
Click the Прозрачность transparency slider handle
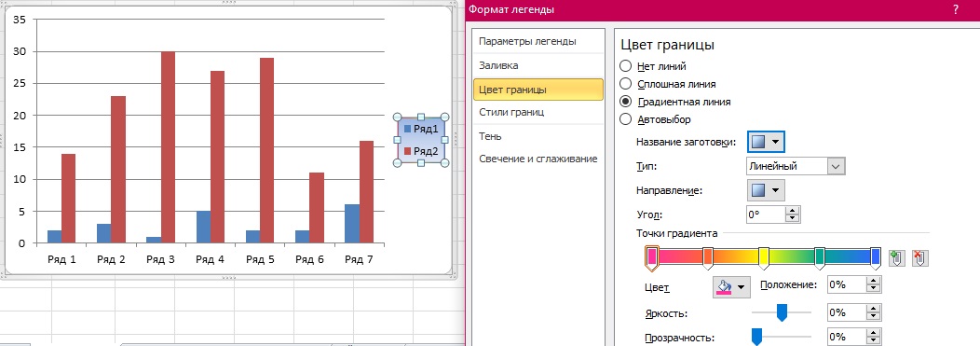[756, 337]
